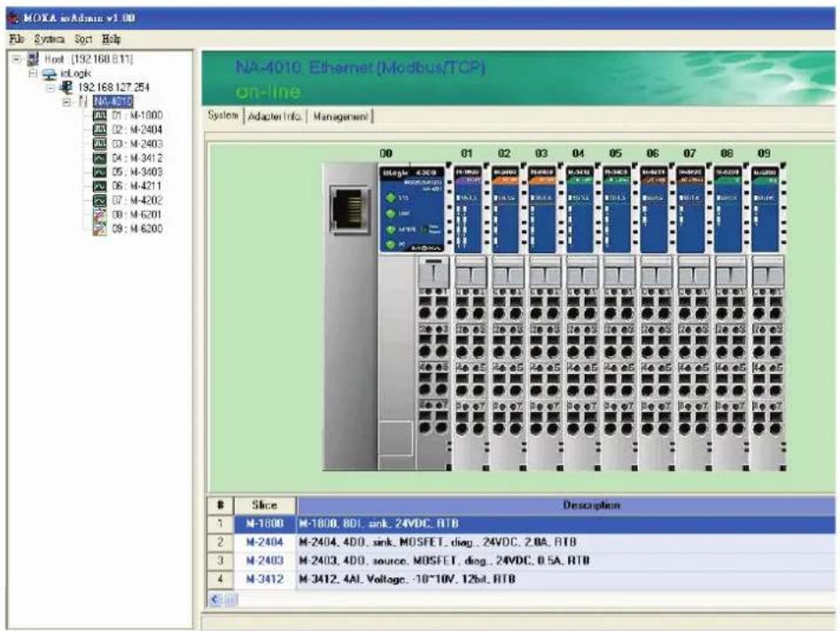Click the digital icon for 03: M-2403
The height and width of the screenshot is (631, 840).
99,144
